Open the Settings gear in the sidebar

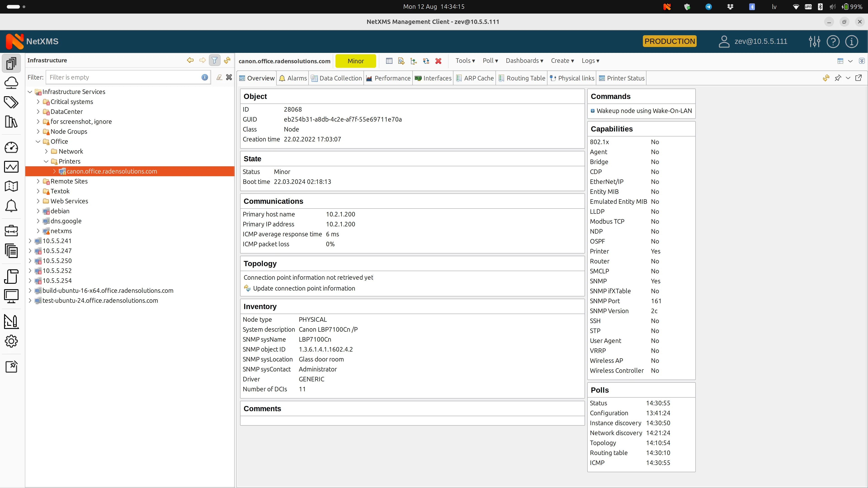(12, 341)
